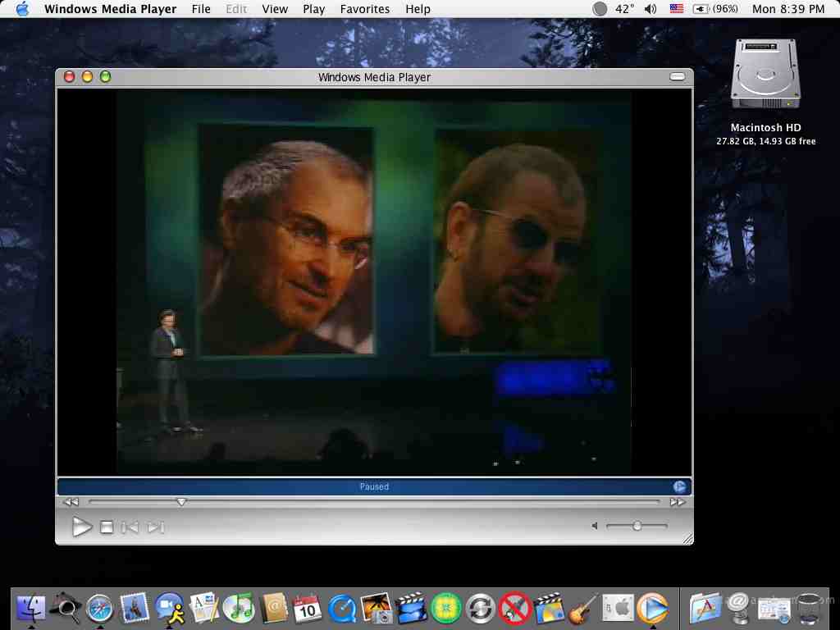Click the toolbar toggle pill in the title bar
This screenshot has height=630, width=840.
coord(677,76)
